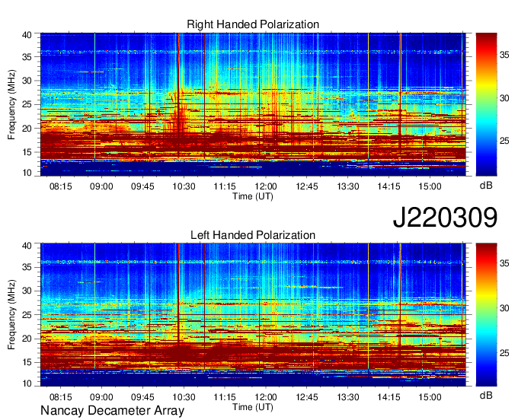Pick "13:30" time tick on Left Handed plot
The width and height of the screenshot is (518, 420).
coord(348,397)
